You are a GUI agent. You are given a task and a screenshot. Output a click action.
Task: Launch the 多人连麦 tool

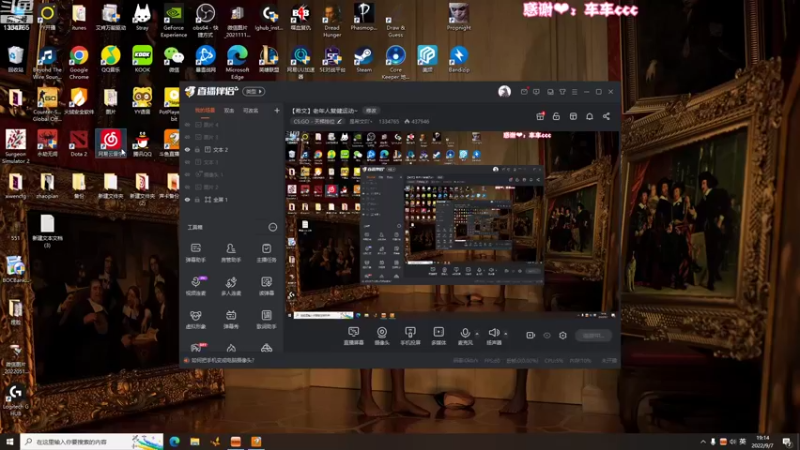tap(231, 286)
